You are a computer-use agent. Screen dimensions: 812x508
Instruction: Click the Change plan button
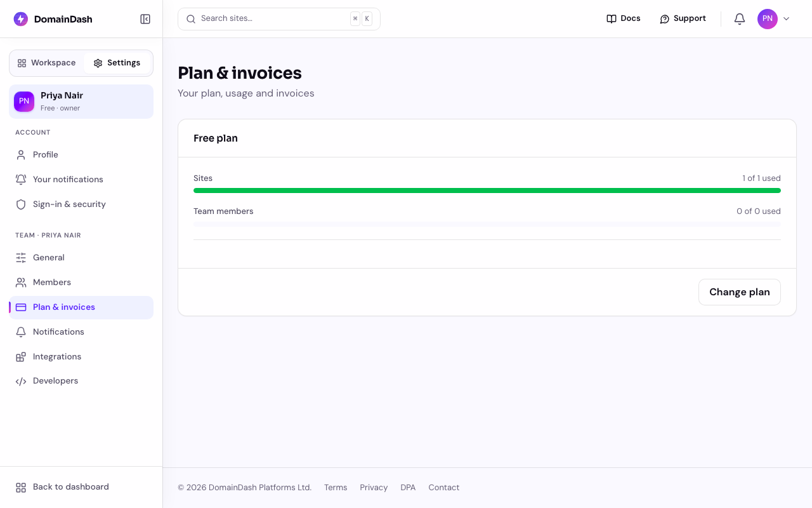coord(740,292)
